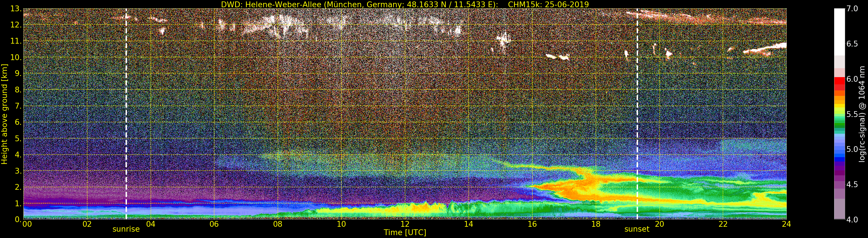Click the time tick label '08'
868x238 pixels.
click(278, 224)
